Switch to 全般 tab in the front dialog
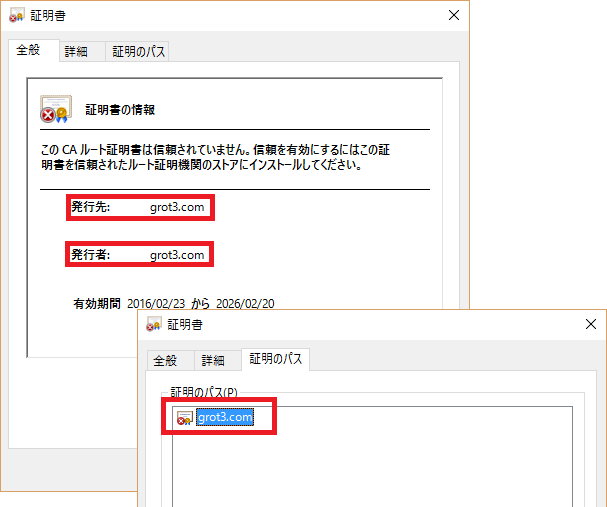Screen dimensions: 607x507 164,361
